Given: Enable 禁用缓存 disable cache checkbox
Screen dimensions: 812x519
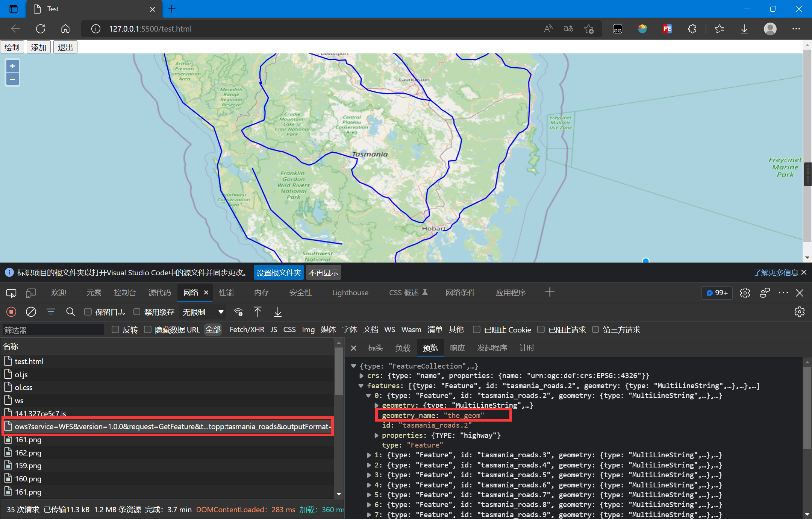Looking at the screenshot, I should pos(137,312).
